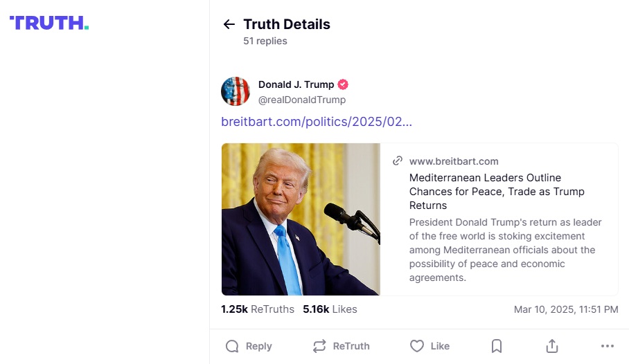Bookmark this Truth post
This screenshot has height=364, width=629.
pyautogui.click(x=497, y=346)
